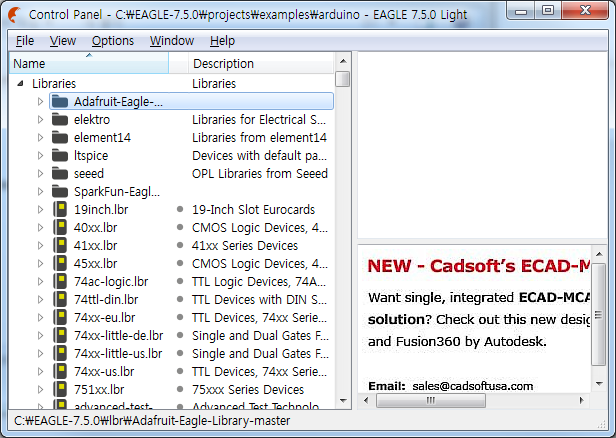
Task: Click the EAGLE logo in the title bar
Action: 15,15
